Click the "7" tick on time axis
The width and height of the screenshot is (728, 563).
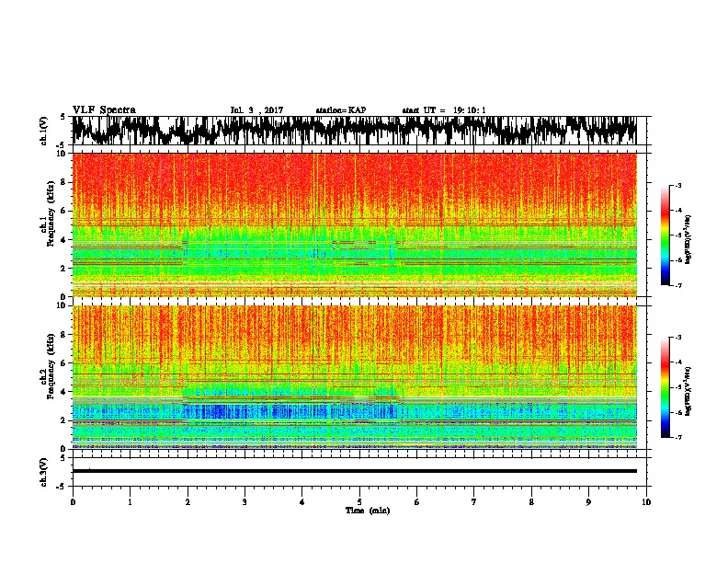pyautogui.click(x=474, y=502)
